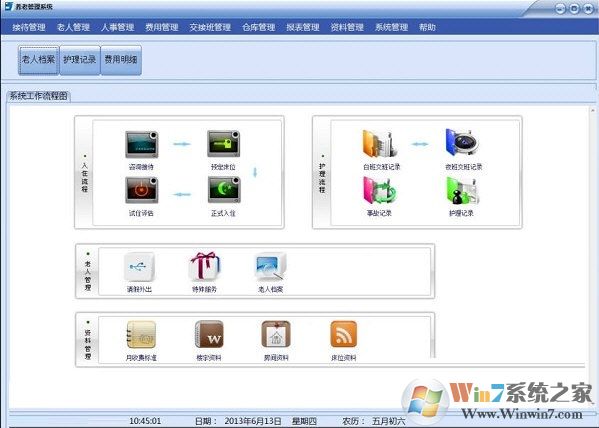This screenshot has width=599, height=428.
Task: Click the 费用明细 toolbar button
Action: tap(121, 60)
